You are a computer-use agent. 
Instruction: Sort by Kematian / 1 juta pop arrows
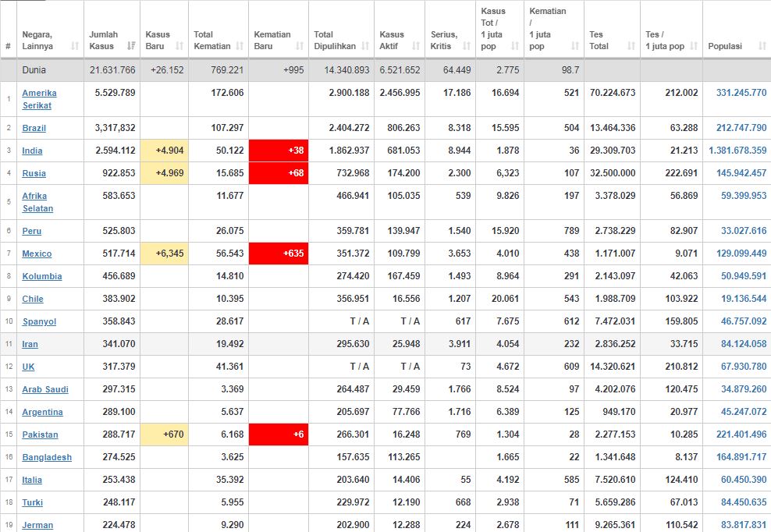pyautogui.click(x=575, y=46)
